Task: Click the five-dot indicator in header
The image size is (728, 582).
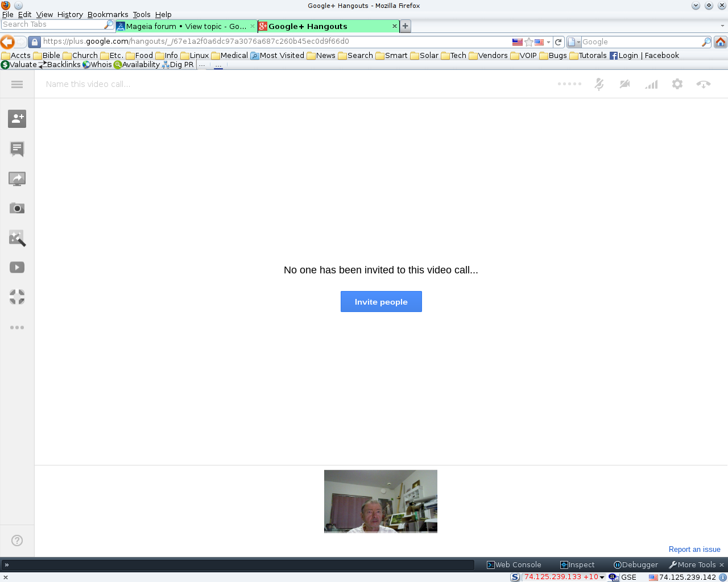Action: click(x=569, y=84)
